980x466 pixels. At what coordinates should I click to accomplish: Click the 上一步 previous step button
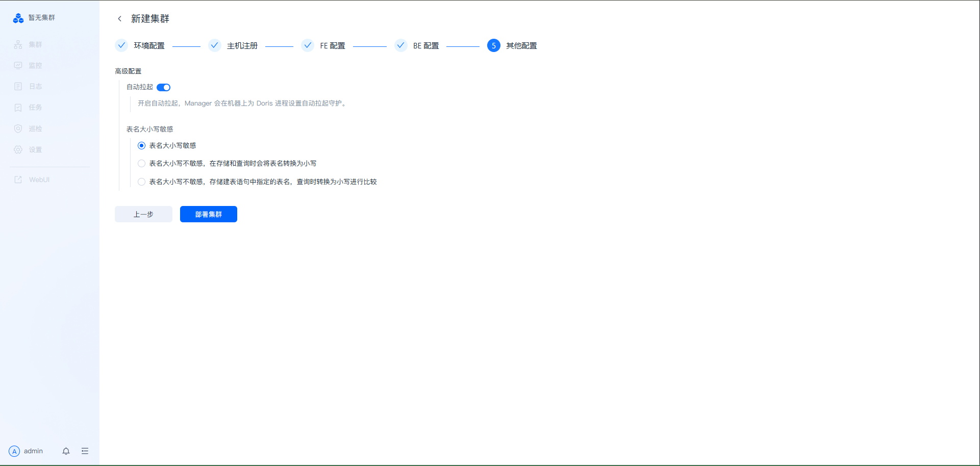click(x=143, y=214)
